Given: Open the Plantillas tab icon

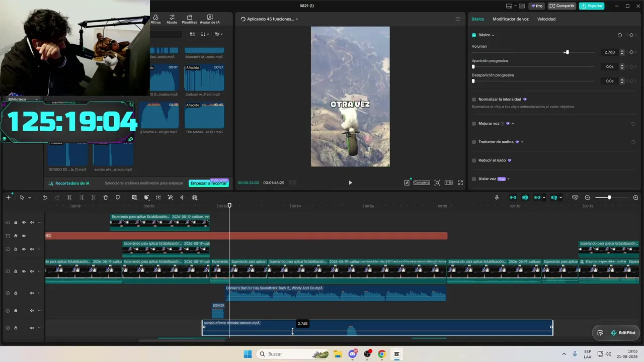Looking at the screenshot, I should point(189,19).
